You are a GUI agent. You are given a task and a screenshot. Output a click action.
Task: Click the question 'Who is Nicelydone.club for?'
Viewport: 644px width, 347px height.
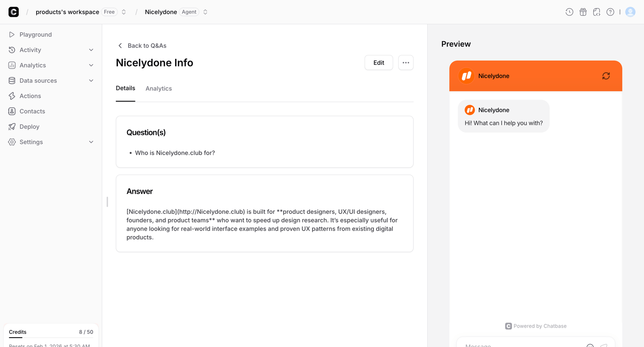pos(175,153)
